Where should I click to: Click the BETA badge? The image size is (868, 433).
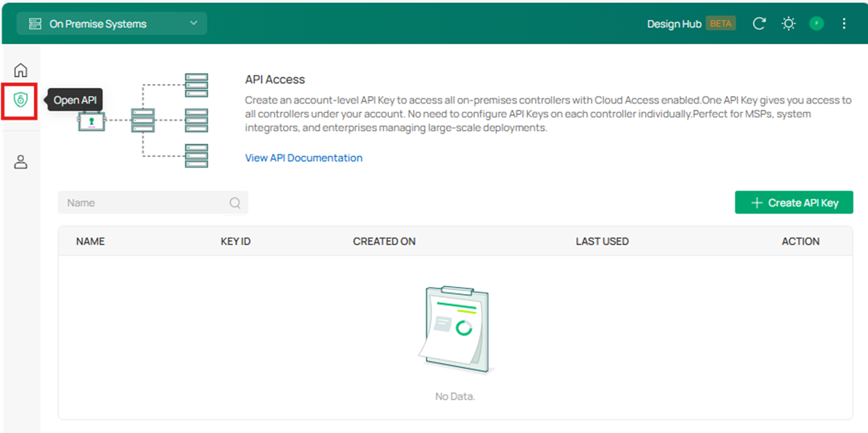[721, 23]
